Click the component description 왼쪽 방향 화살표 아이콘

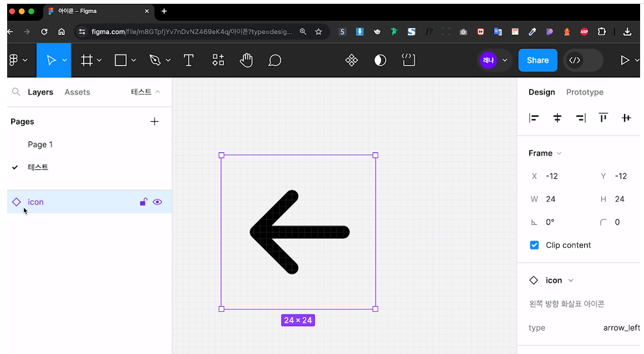[566, 304]
